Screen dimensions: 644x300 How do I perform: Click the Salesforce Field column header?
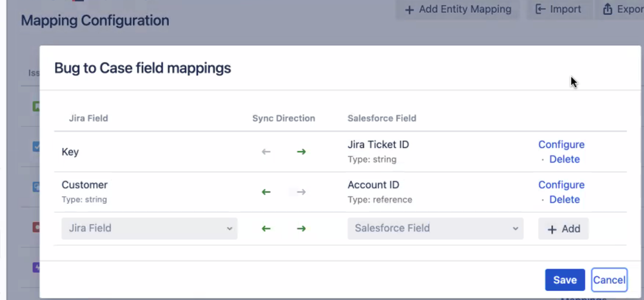click(x=382, y=118)
